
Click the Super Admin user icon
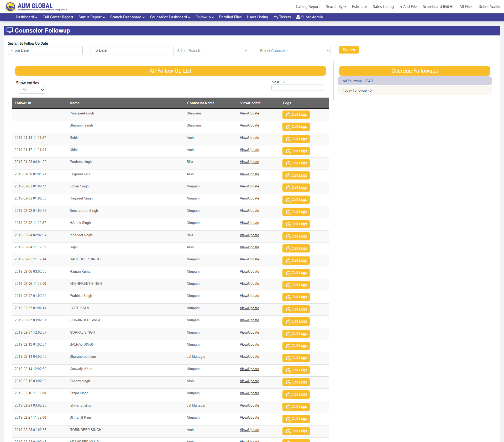point(298,17)
